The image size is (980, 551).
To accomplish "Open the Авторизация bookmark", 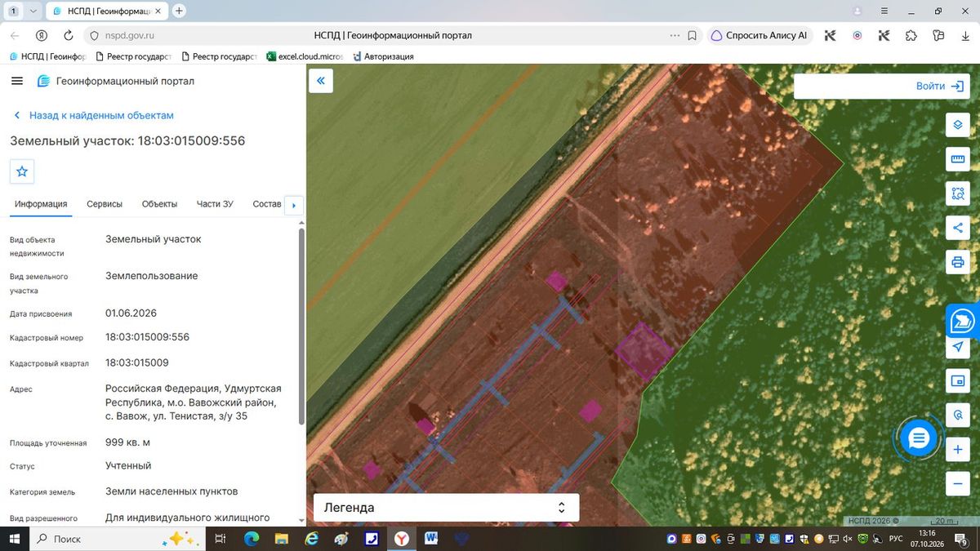I will coord(382,56).
